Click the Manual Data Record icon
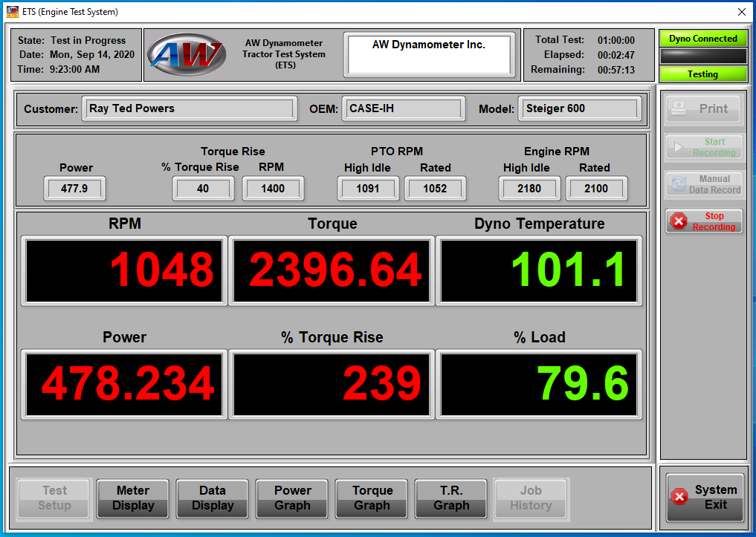 coord(678,184)
